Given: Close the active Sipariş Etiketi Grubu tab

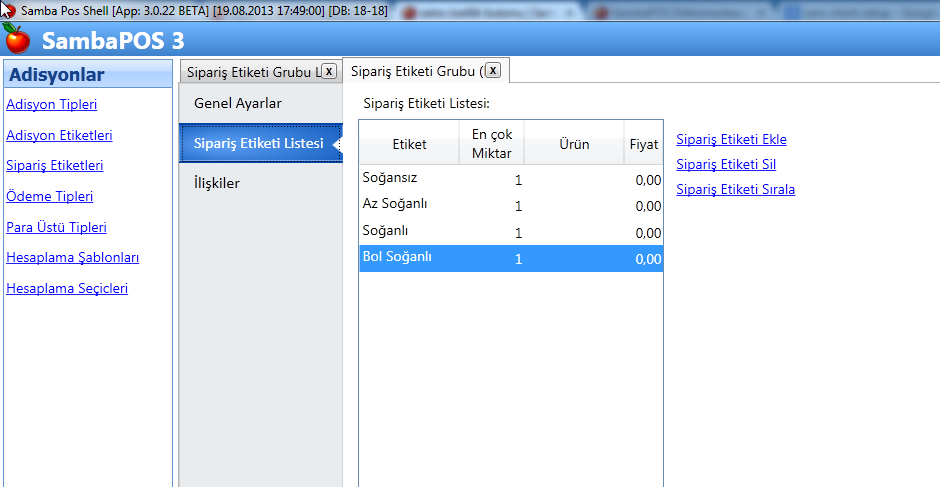Looking at the screenshot, I should (492, 71).
